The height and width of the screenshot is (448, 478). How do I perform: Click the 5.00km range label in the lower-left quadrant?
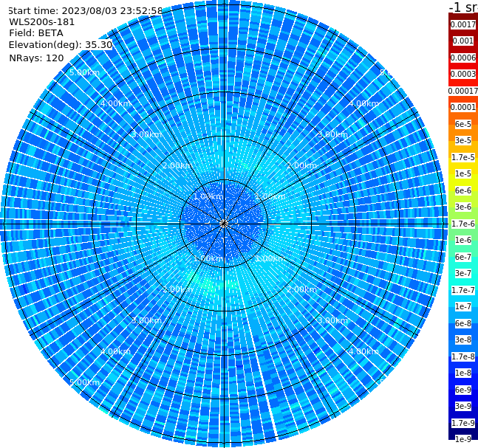(x=84, y=382)
